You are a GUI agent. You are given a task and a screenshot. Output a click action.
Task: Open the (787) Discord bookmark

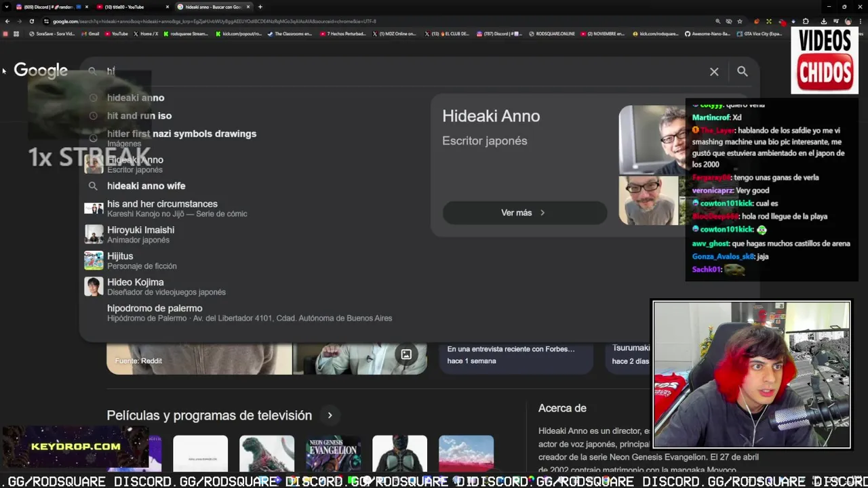tap(499, 34)
